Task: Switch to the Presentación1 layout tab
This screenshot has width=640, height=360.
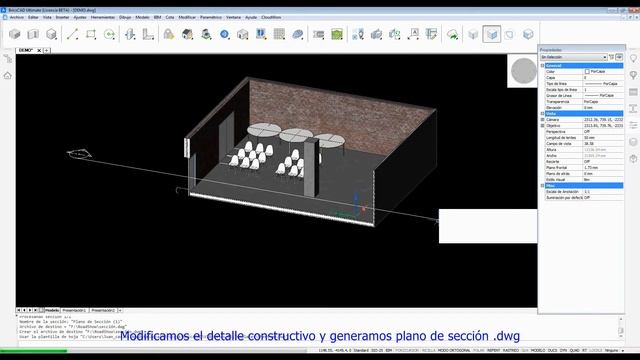Action: tap(74, 311)
